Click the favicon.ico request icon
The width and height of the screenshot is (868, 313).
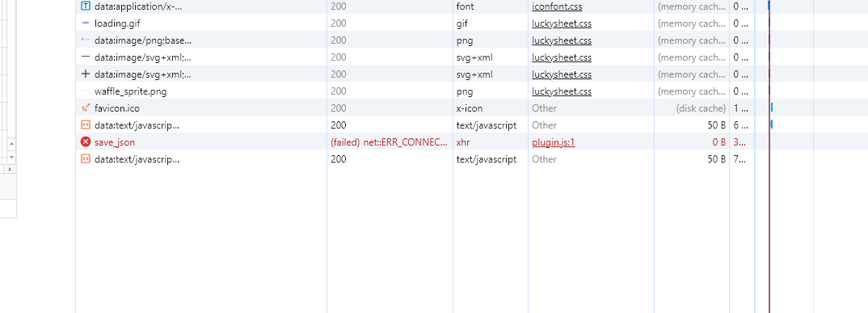(x=85, y=108)
